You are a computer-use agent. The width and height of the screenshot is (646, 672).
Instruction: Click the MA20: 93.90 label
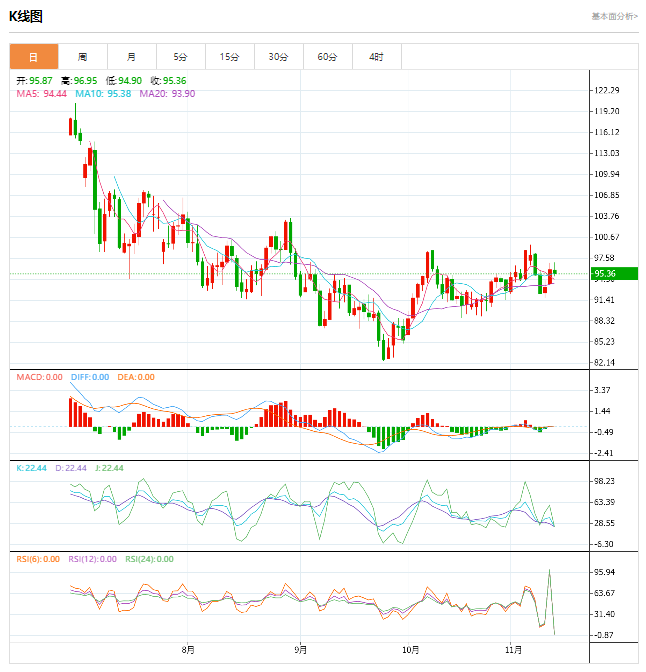[x=167, y=93]
